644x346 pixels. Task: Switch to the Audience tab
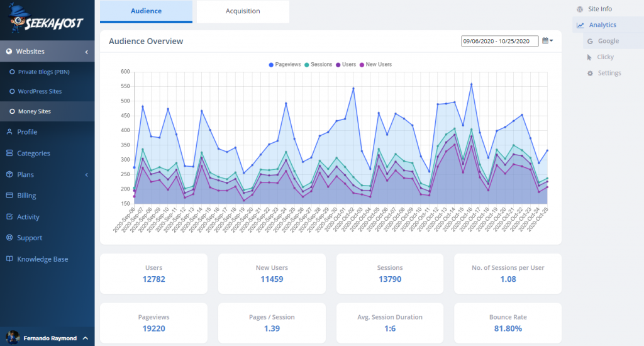[x=146, y=11]
